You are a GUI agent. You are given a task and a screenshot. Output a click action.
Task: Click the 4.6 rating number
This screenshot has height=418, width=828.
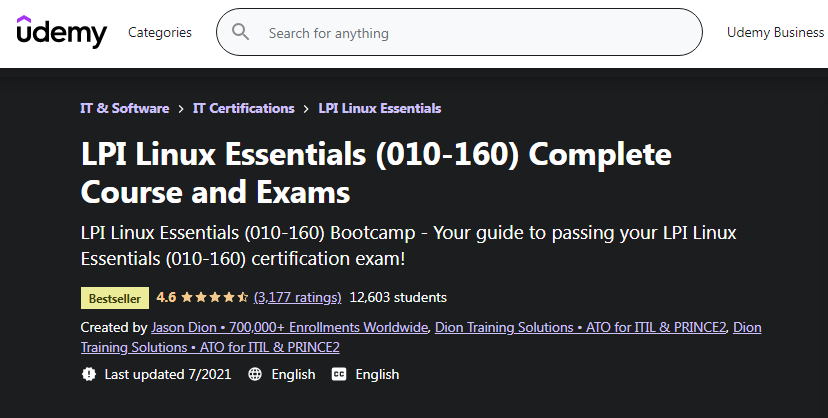point(166,298)
